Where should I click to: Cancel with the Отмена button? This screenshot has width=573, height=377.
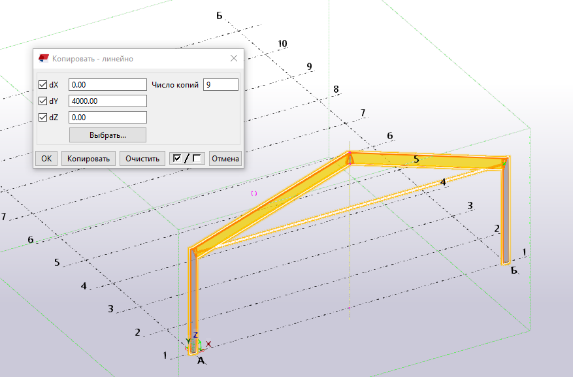[x=225, y=159]
